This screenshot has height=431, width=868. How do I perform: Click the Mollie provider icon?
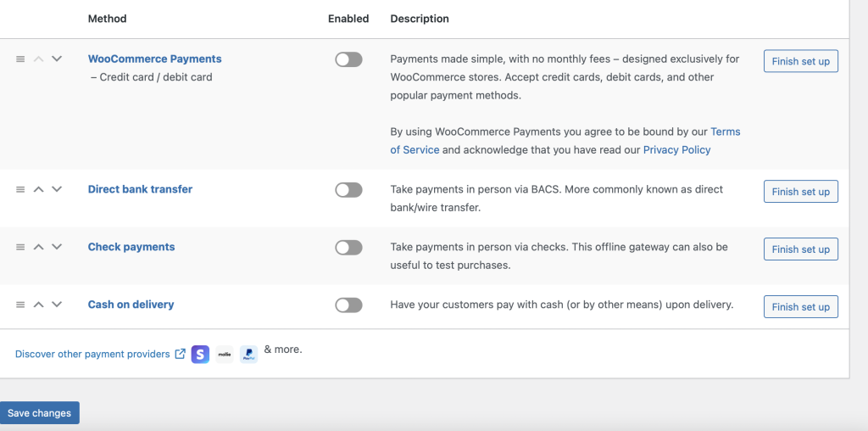pos(224,354)
